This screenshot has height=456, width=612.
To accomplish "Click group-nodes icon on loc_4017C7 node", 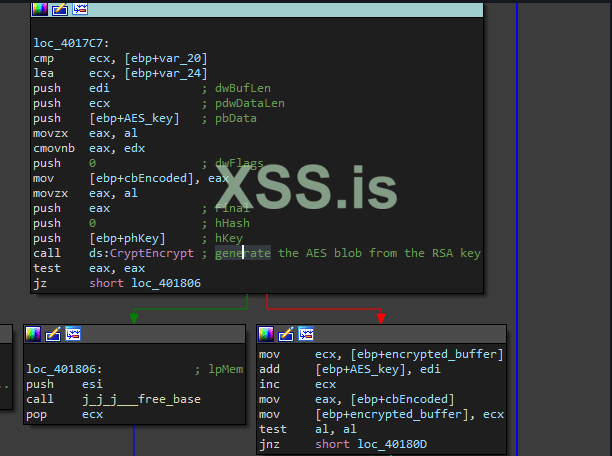I will tap(80, 9).
